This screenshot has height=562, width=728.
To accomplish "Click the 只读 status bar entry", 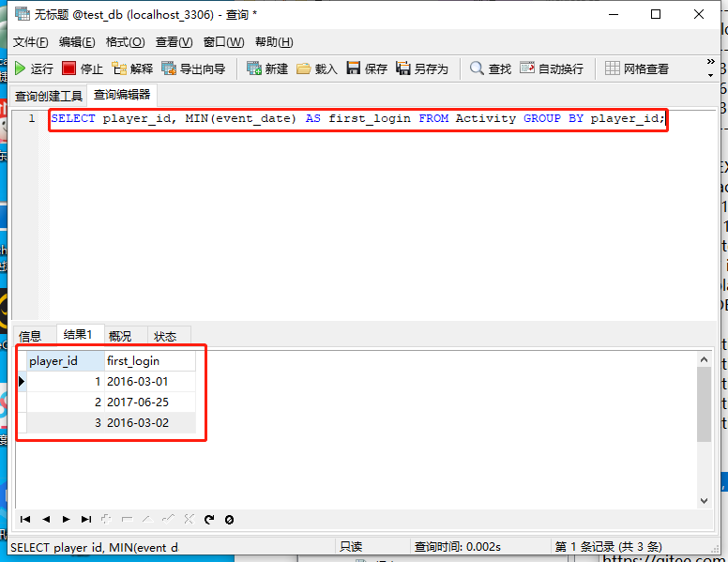I will [x=351, y=547].
